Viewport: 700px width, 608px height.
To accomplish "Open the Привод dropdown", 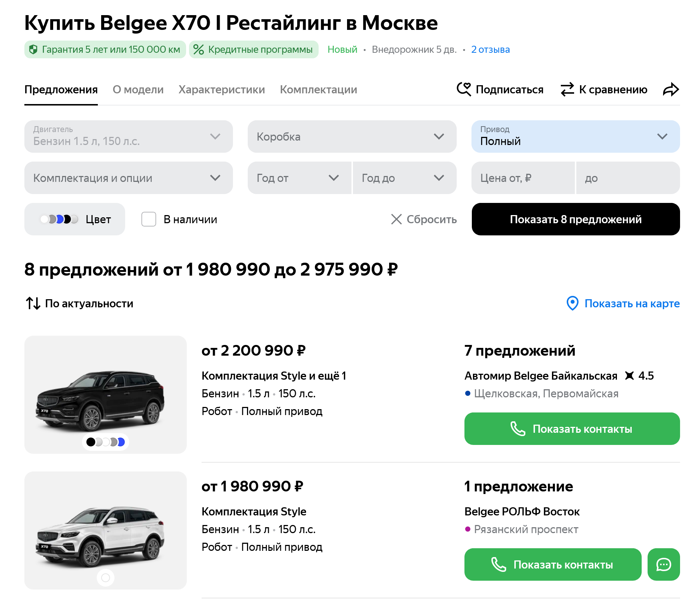I will (575, 137).
